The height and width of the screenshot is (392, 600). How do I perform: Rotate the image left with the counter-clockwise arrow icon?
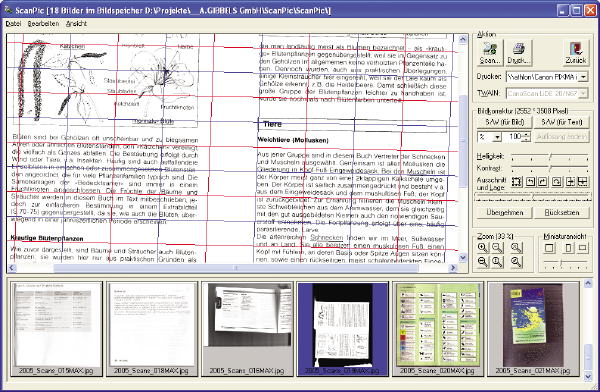click(530, 182)
